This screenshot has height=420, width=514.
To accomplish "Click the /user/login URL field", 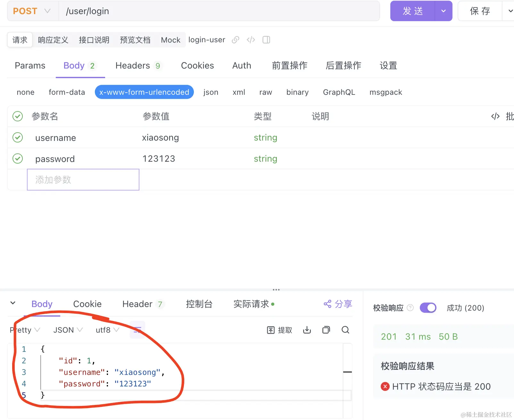I will point(219,11).
